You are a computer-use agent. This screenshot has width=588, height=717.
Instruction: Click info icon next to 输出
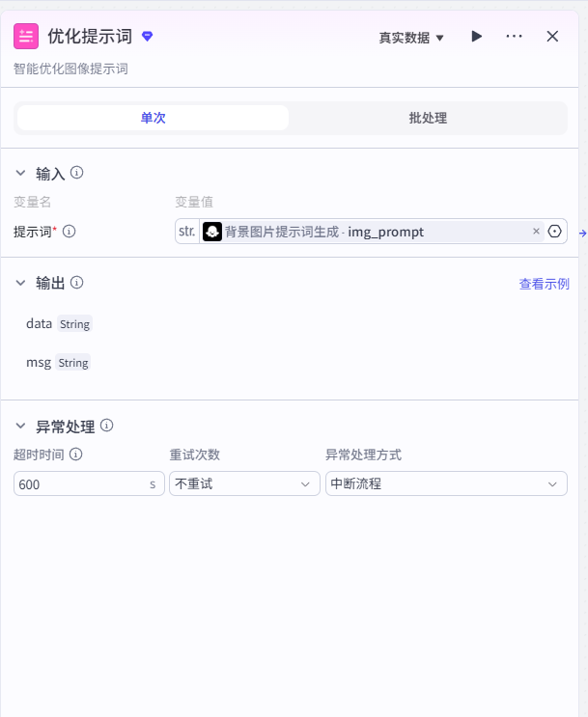(x=76, y=282)
